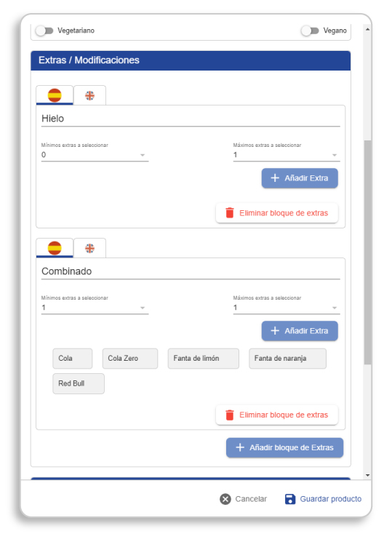Switch to the Spanish flag tab in the Combinado block
Viewport: 392px width, 539px height.
55,248
